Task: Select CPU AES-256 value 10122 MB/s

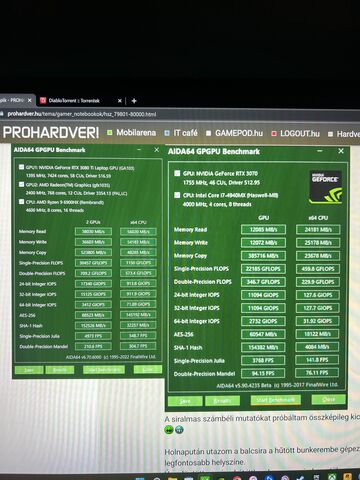Action: point(318,334)
